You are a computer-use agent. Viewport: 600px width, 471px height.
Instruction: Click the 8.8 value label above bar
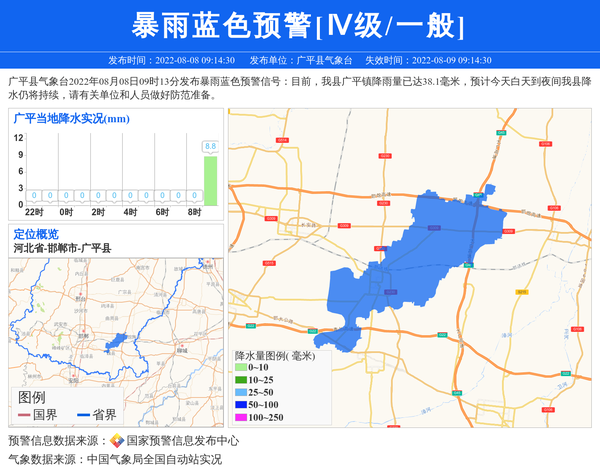[x=210, y=146]
